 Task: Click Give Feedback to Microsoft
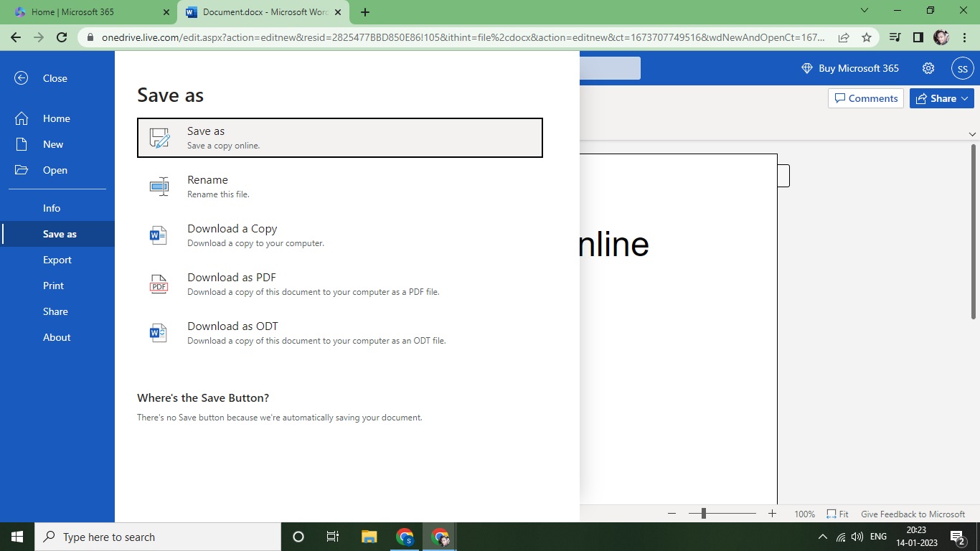(913, 514)
